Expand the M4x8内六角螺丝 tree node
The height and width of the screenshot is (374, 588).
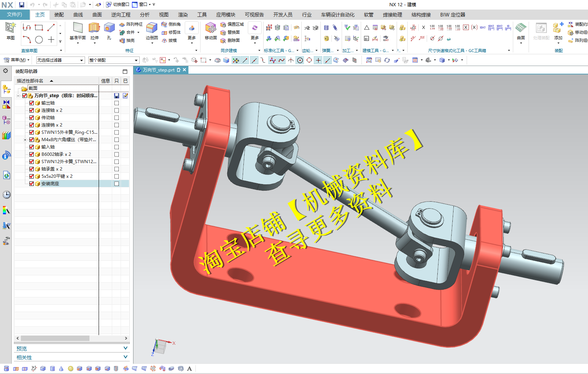tap(25, 140)
